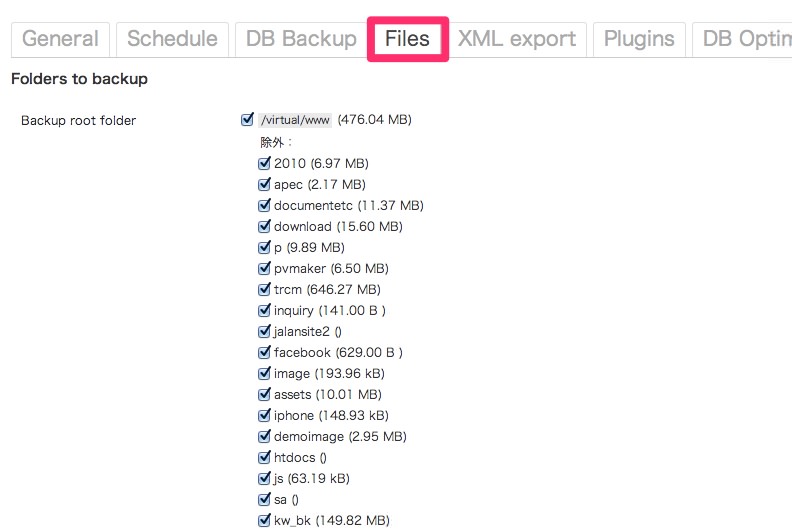The image size is (792, 529).
Task: Uncheck the iphone folder checkbox
Action: (x=264, y=415)
